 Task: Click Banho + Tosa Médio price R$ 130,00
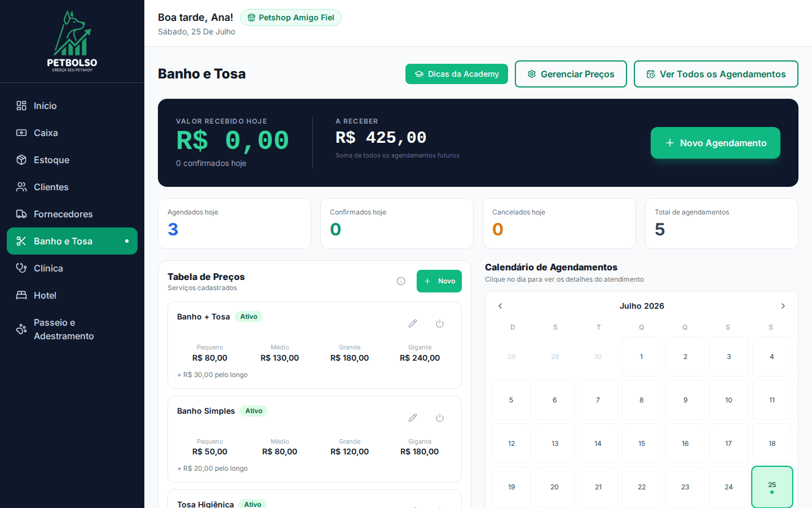coord(280,358)
